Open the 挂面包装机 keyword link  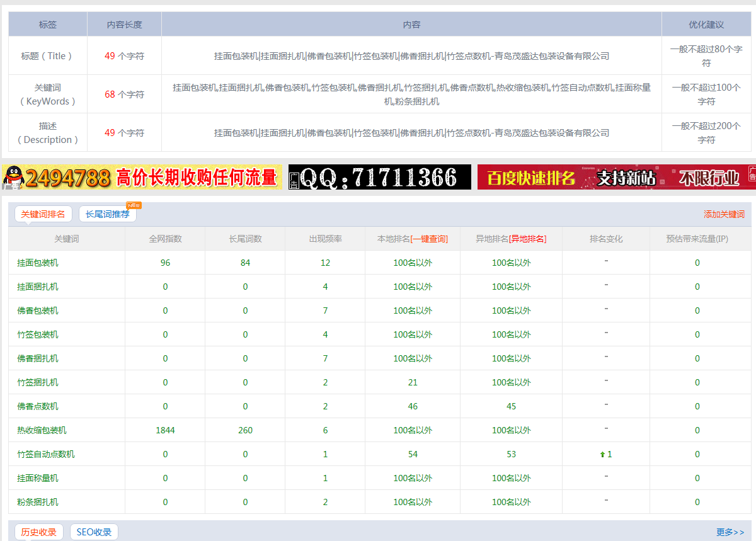click(38, 263)
